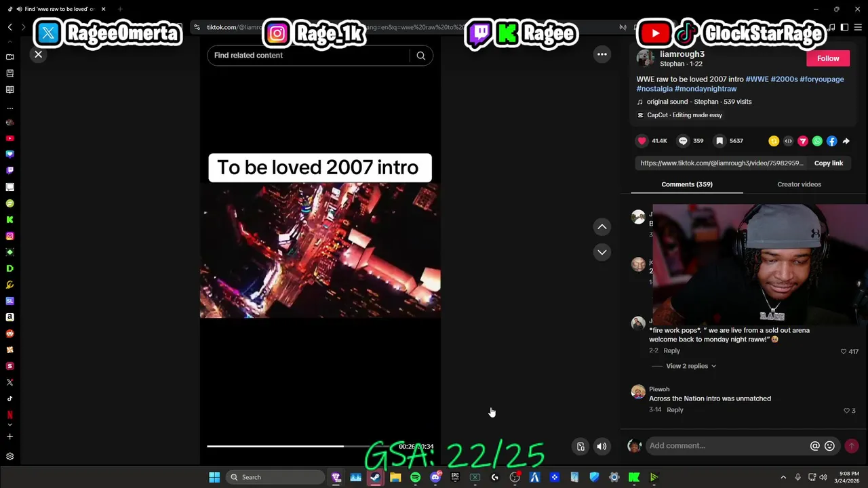Viewport: 868px width, 488px height.
Task: Close the video viewer with X
Action: coord(38,54)
